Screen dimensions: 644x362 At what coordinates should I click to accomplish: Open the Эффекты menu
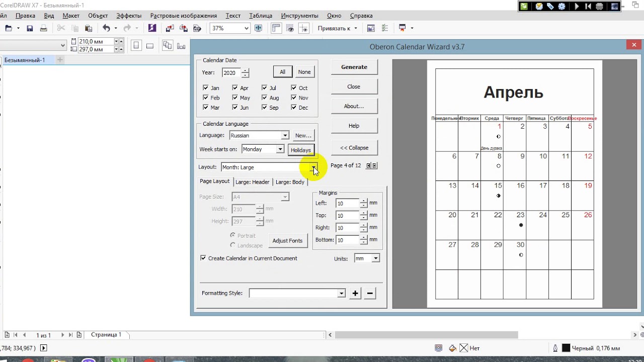129,16
